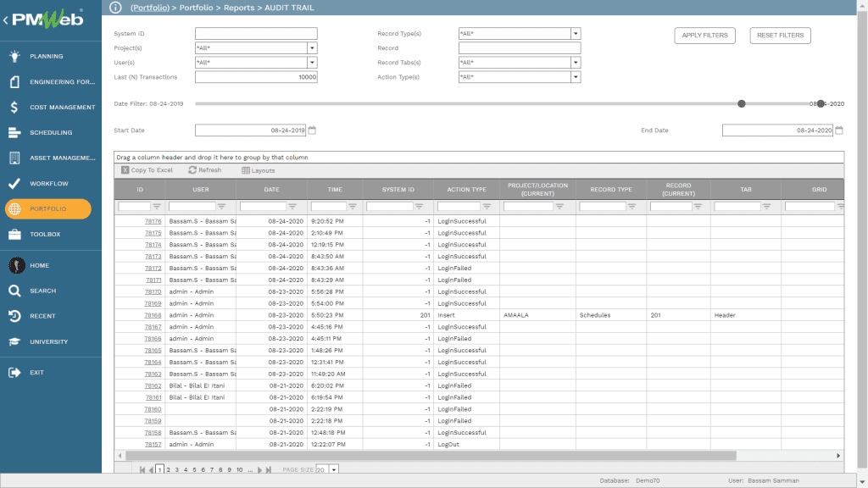Expand the Project(s) dropdown
Image resolution: width=868 pixels, height=488 pixels.
pos(312,48)
